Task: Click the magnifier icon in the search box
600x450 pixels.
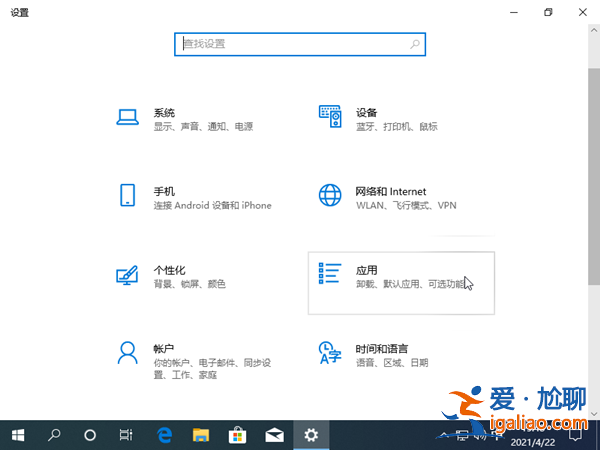Action: (415, 44)
